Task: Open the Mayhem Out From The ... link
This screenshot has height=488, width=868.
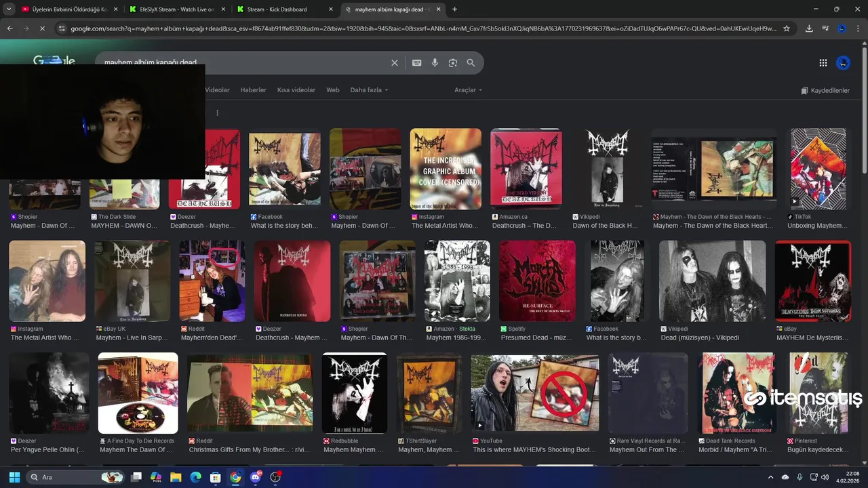Action: [x=647, y=449]
